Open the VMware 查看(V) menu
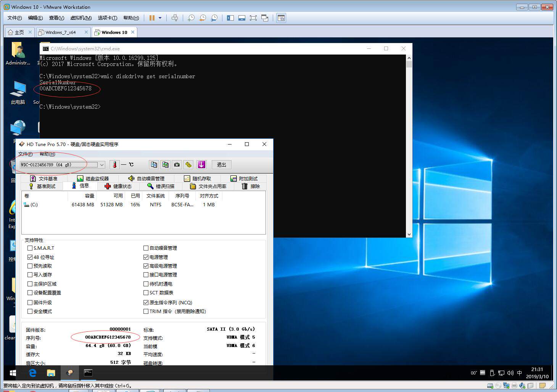 [x=56, y=18]
